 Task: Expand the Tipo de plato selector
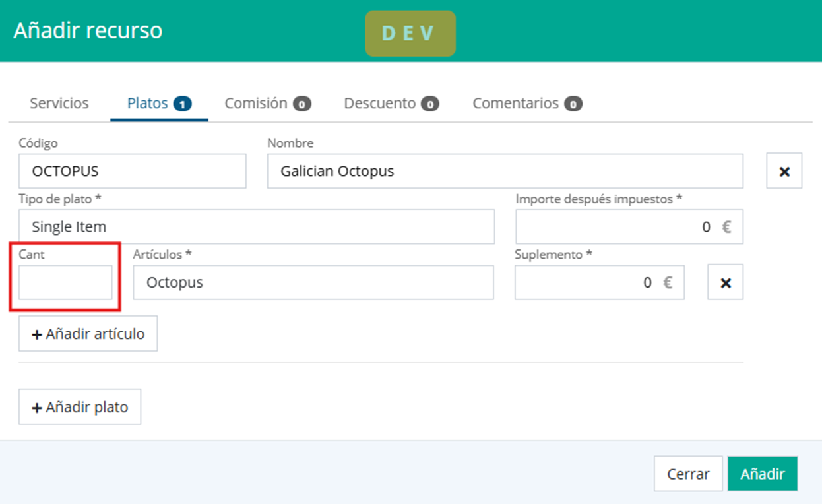pyautogui.click(x=256, y=227)
